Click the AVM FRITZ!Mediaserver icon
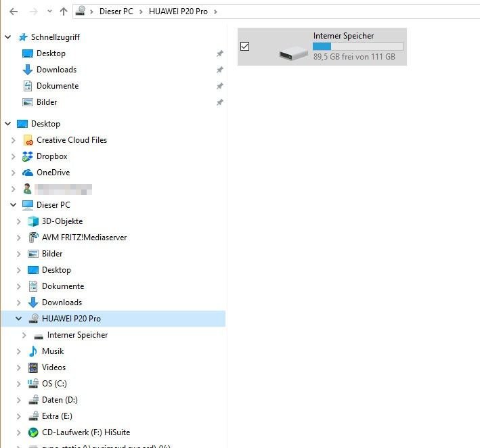The height and width of the screenshot is (448, 480). point(33,238)
